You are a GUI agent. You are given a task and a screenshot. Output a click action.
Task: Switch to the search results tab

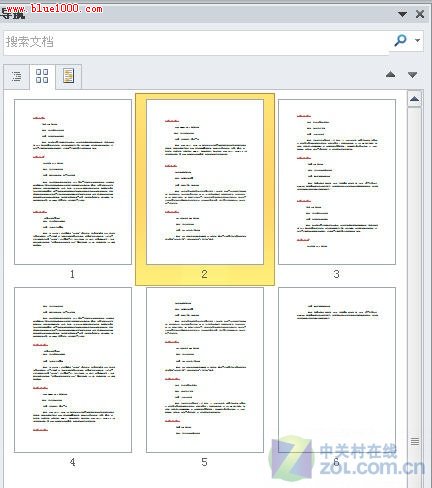(x=69, y=76)
